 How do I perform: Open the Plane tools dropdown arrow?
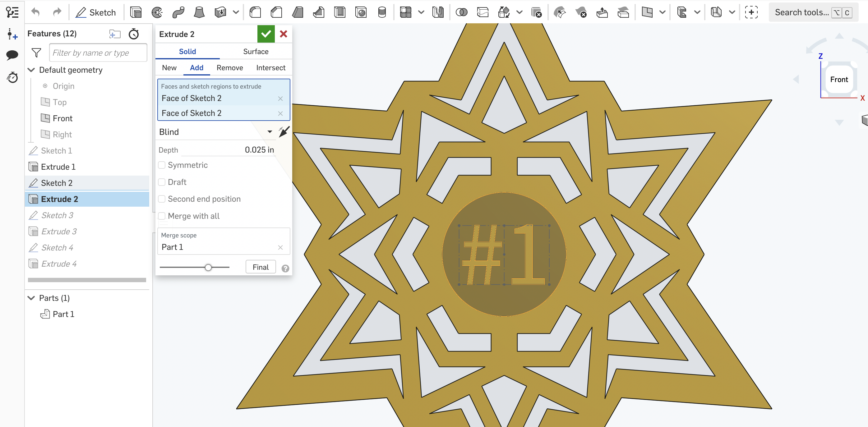[663, 12]
